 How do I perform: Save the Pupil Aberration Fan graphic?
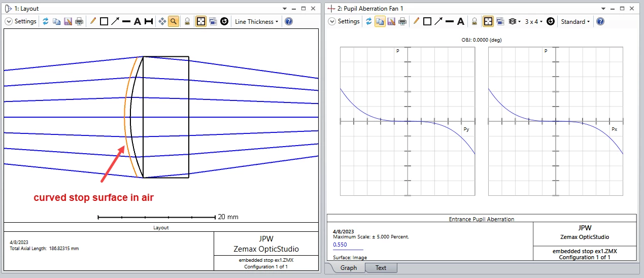(x=391, y=21)
